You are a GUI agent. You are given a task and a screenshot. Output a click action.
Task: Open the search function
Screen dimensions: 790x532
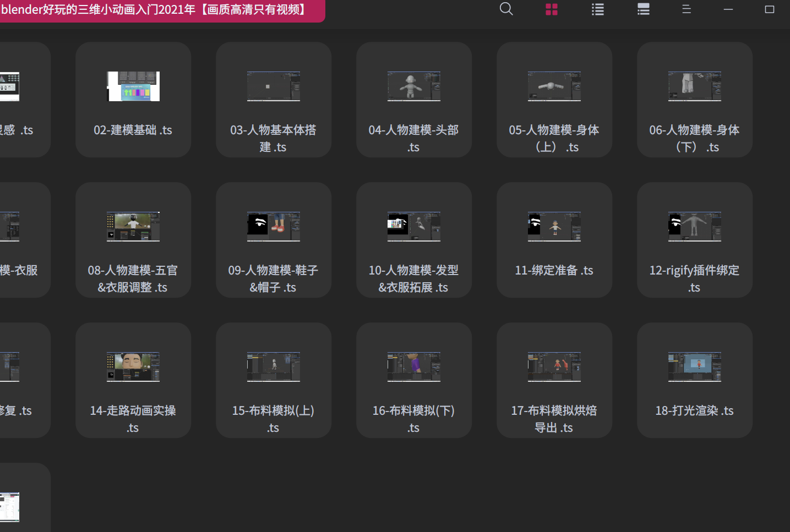point(506,9)
